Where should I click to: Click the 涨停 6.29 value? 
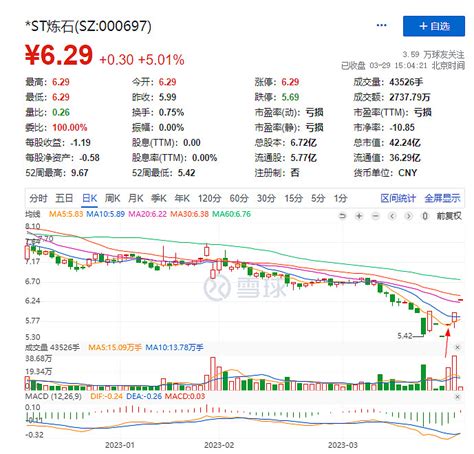(x=290, y=82)
